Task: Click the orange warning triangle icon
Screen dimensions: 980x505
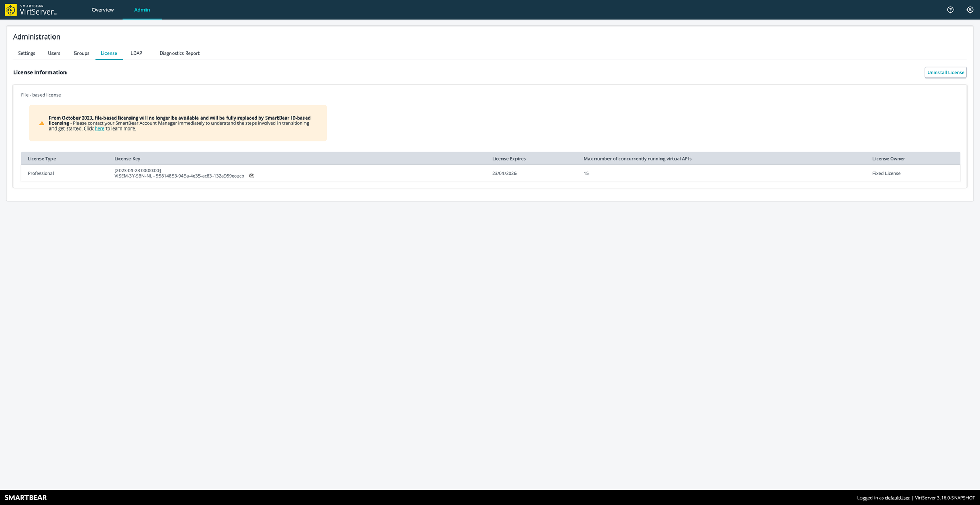Action: pyautogui.click(x=42, y=123)
